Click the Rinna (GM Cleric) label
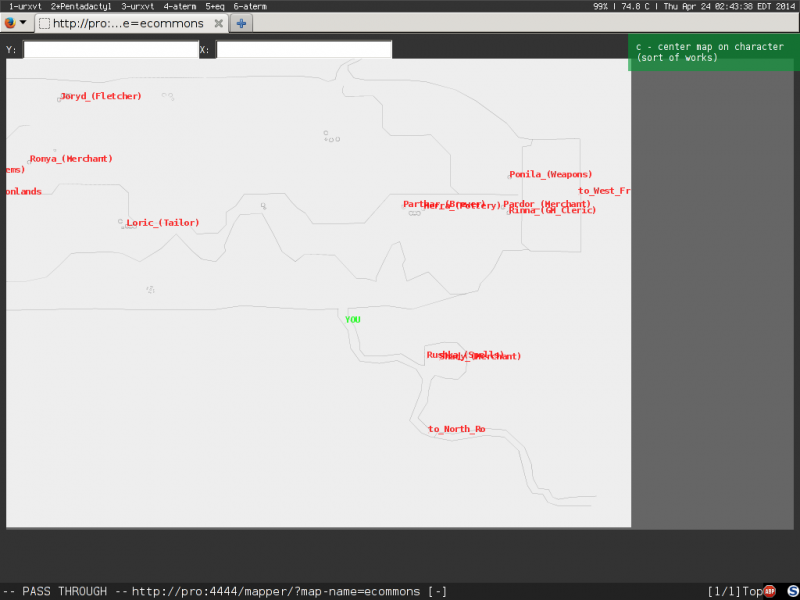 [x=552, y=211]
